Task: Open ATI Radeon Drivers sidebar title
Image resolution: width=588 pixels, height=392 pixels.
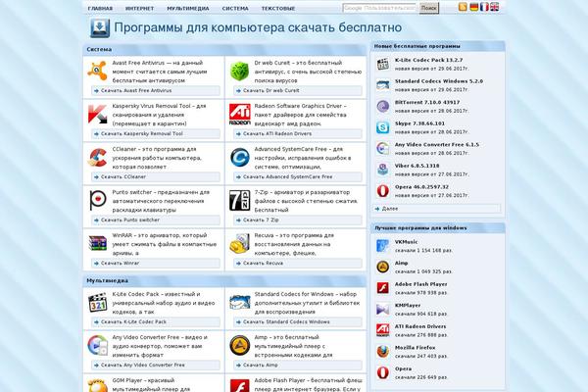Action: [x=420, y=326]
